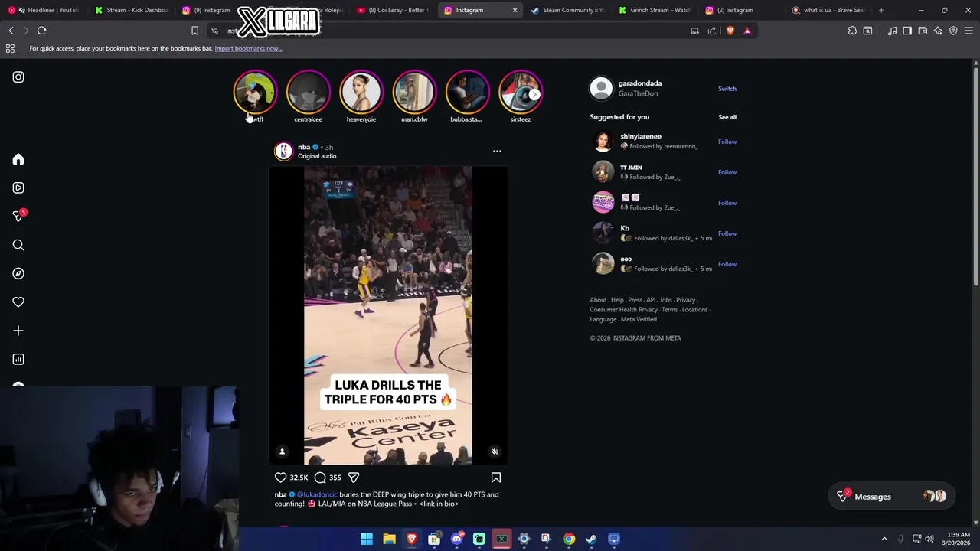Open Reels from the sidebar

(18, 187)
